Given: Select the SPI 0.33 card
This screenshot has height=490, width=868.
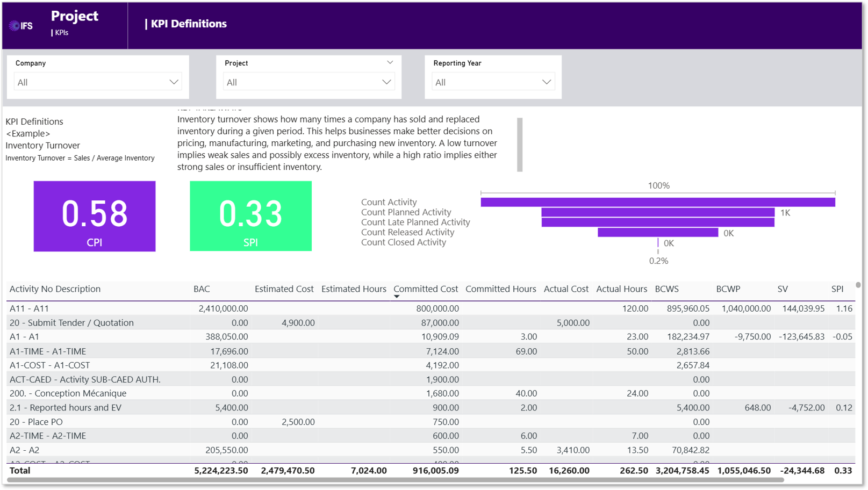Looking at the screenshot, I should [250, 216].
